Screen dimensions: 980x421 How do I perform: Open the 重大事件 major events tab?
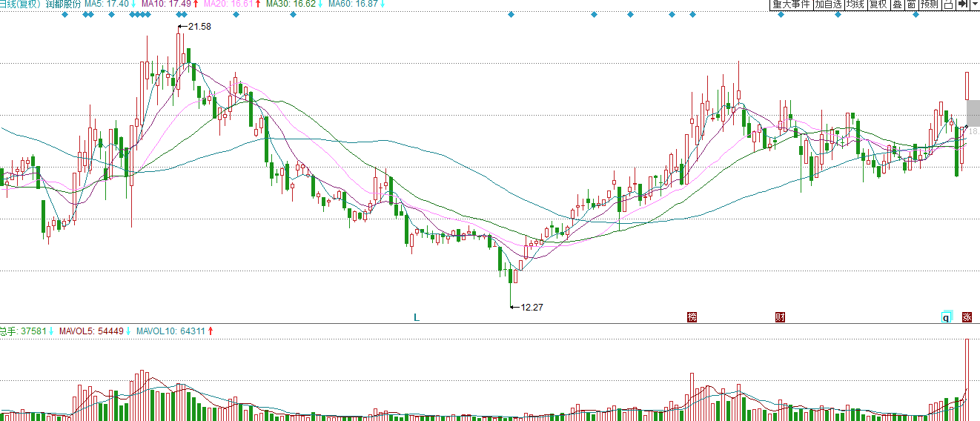pos(791,4)
